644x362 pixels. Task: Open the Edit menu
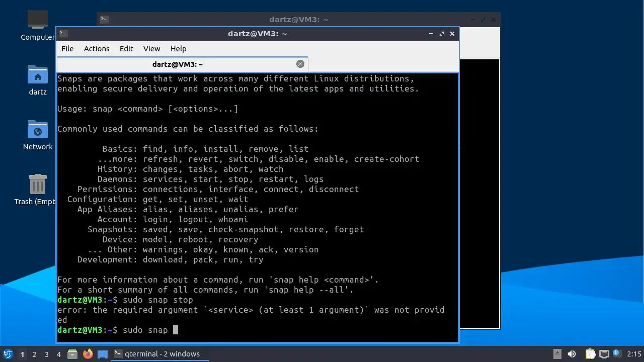[x=126, y=49]
